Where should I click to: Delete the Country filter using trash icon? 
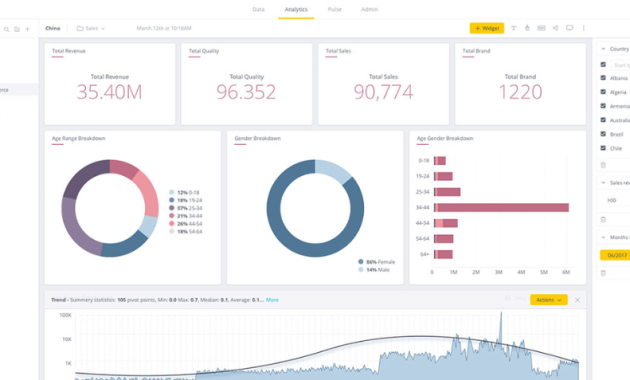pos(603,165)
